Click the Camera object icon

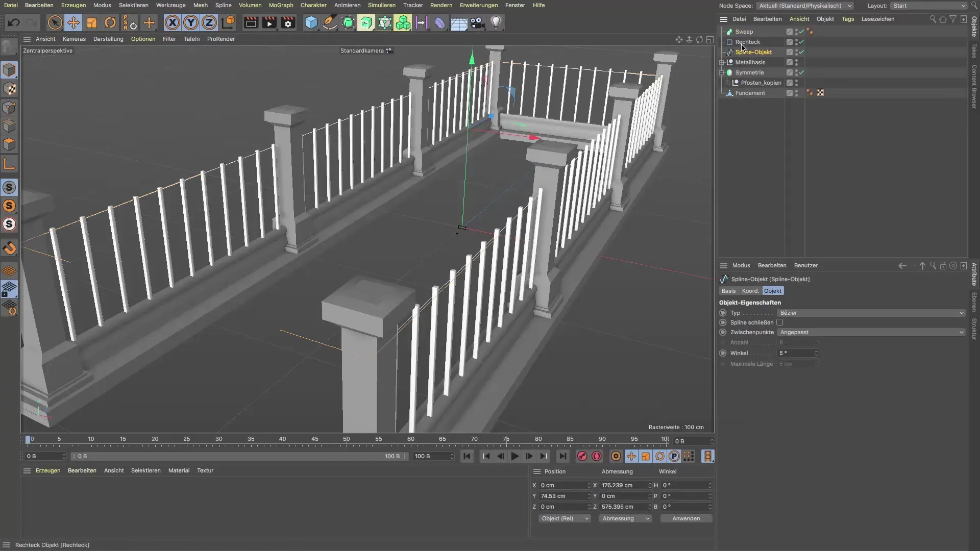[477, 22]
